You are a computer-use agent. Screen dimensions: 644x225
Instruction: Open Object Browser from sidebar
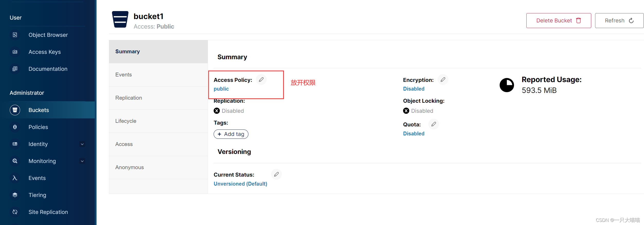coord(48,35)
